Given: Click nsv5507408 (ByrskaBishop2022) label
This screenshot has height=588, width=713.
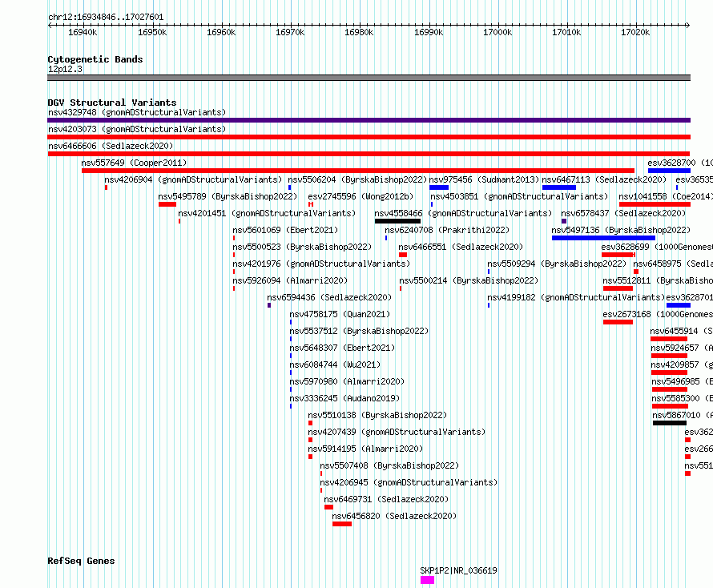Looking at the screenshot, I should pyautogui.click(x=389, y=465).
